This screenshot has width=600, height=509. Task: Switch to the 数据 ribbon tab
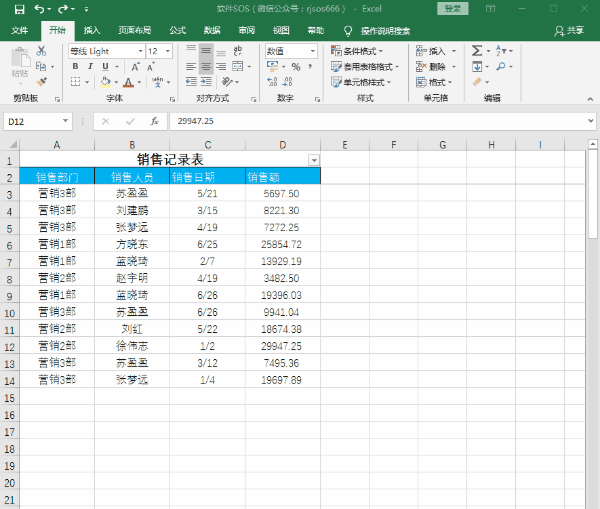coord(212,31)
